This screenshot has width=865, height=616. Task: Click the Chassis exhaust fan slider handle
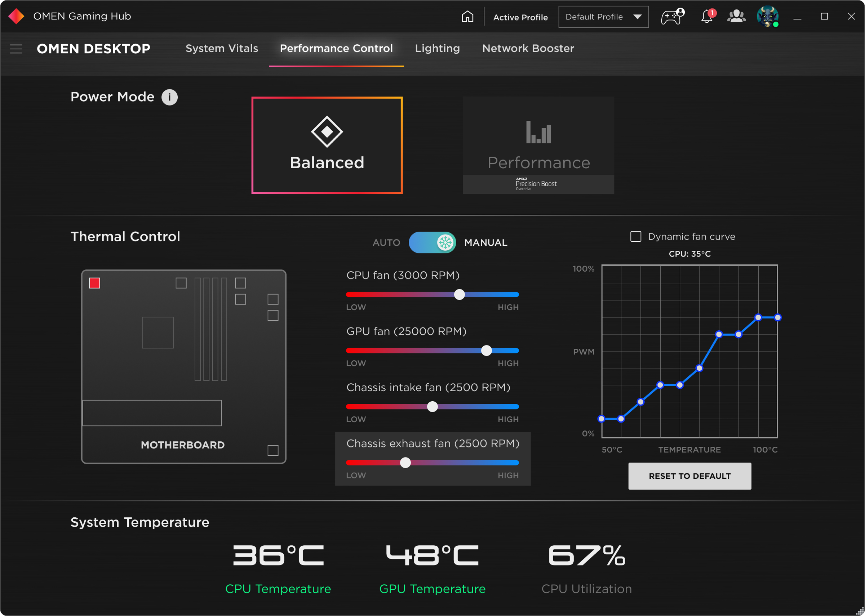pos(405,463)
